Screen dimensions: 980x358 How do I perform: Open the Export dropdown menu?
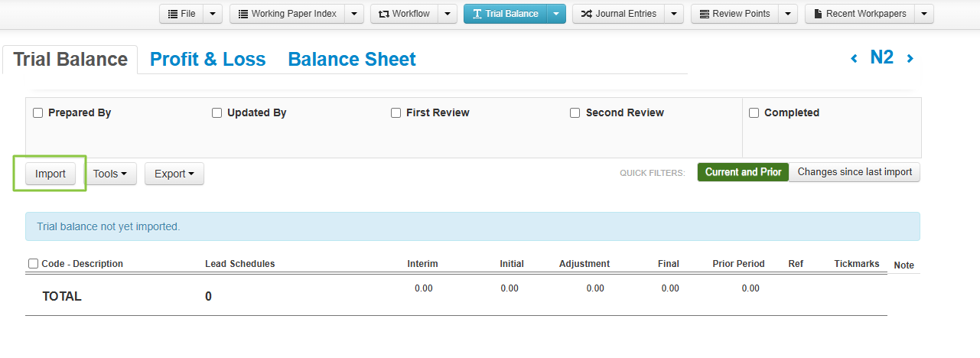[174, 174]
